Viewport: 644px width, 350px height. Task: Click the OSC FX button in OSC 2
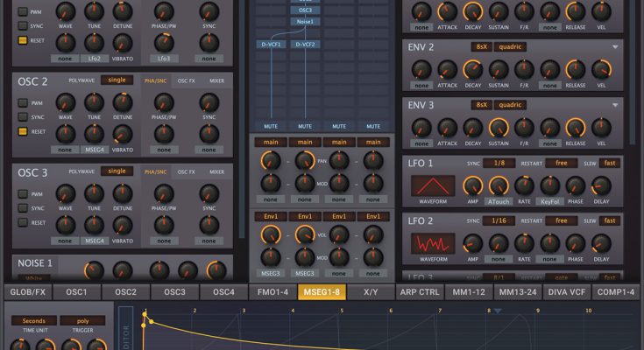pos(187,80)
